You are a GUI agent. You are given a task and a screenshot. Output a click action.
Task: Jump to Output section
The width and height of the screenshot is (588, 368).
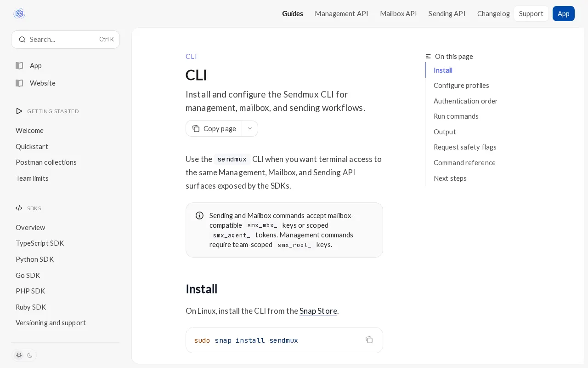(445, 132)
